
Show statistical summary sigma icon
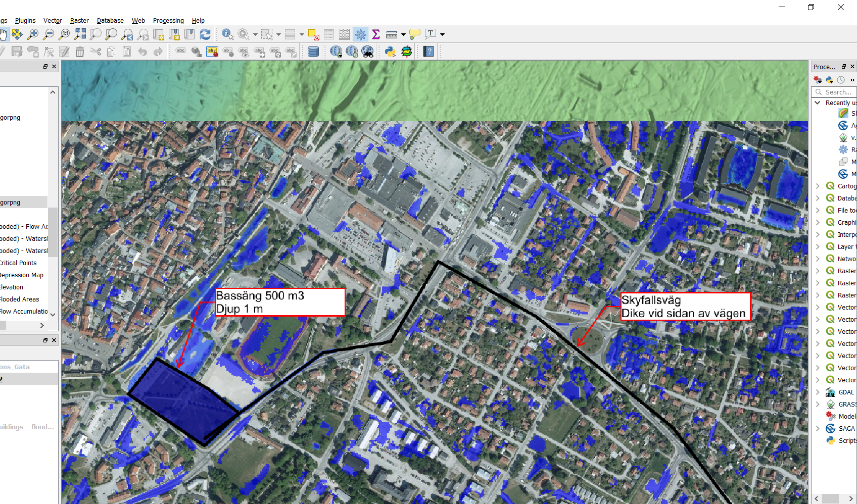click(x=376, y=34)
